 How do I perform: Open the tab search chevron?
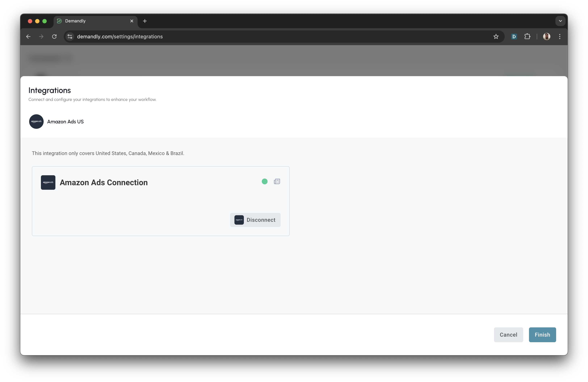tap(560, 21)
